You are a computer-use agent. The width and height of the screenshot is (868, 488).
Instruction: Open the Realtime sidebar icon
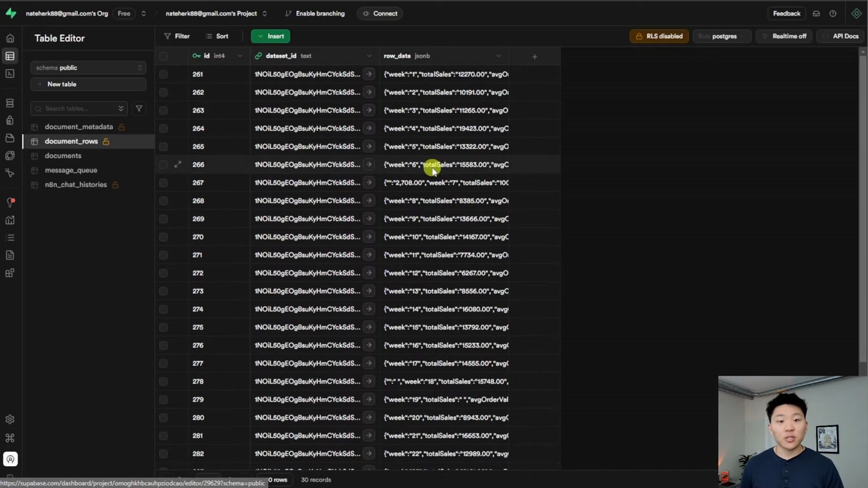10,173
